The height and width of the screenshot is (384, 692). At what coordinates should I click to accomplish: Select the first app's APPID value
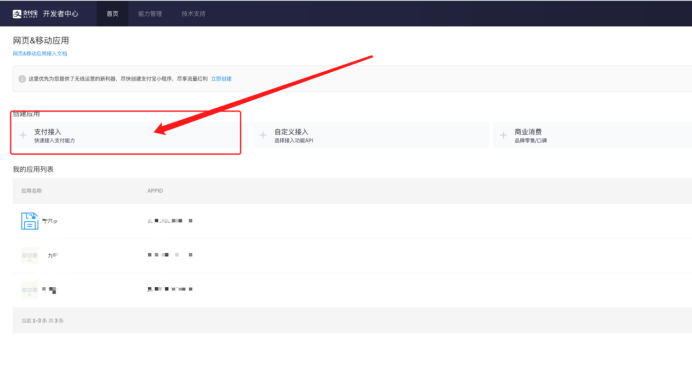pyautogui.click(x=170, y=221)
